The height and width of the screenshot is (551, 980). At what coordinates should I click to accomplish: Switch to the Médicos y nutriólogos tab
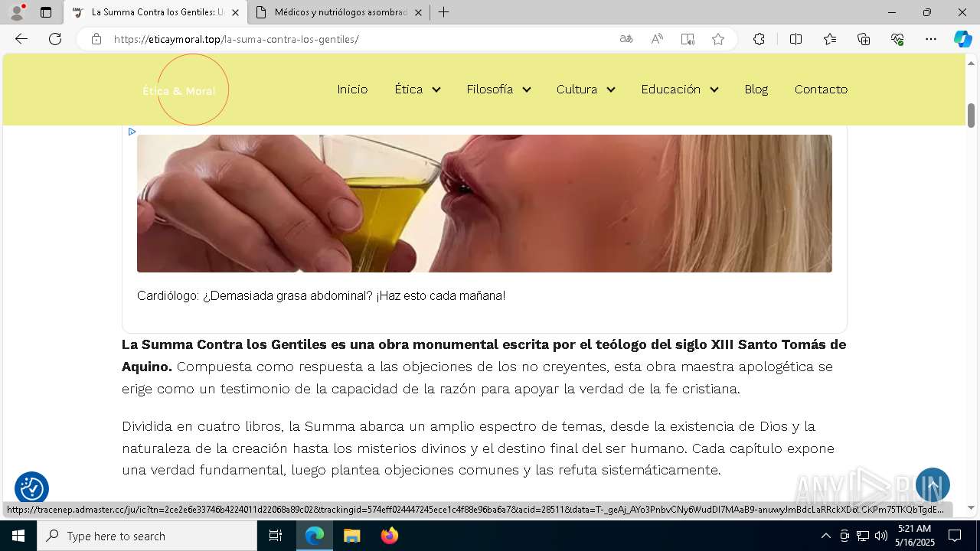tap(339, 12)
